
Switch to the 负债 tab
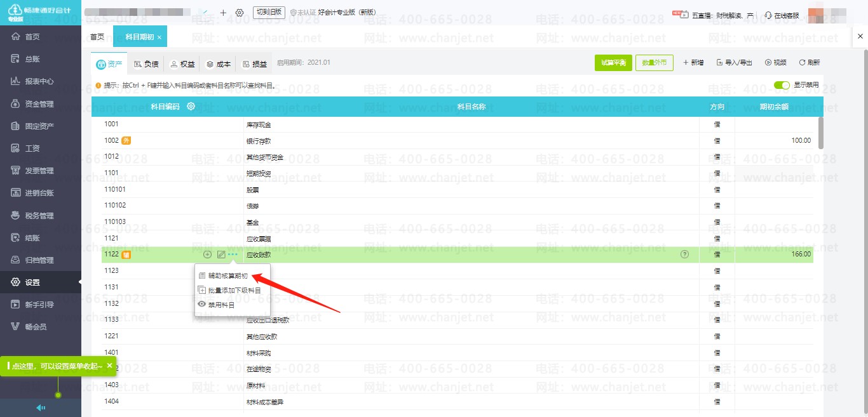tap(146, 63)
